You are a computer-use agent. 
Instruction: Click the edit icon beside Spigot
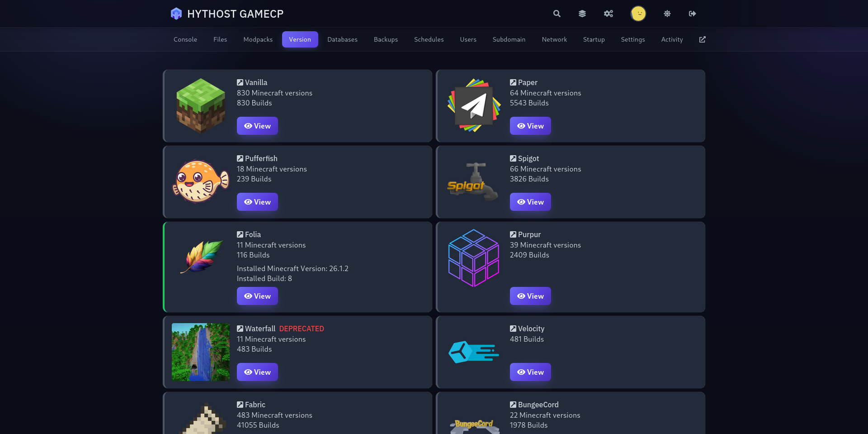(x=513, y=158)
